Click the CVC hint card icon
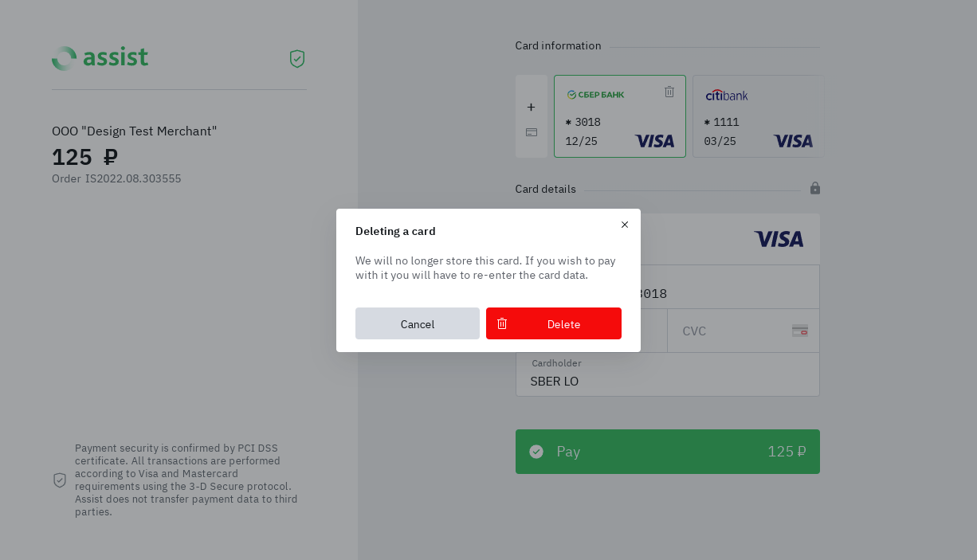The image size is (977, 560). (x=800, y=331)
